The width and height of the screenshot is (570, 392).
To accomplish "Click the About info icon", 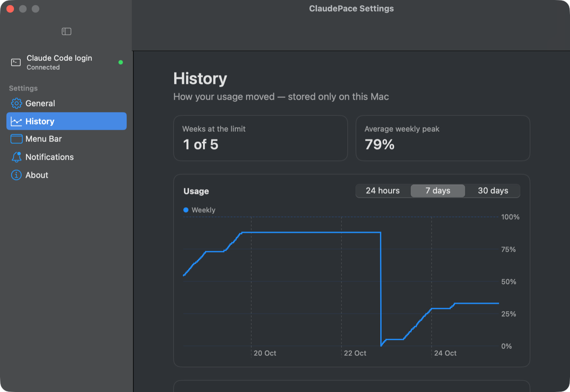I will point(16,175).
